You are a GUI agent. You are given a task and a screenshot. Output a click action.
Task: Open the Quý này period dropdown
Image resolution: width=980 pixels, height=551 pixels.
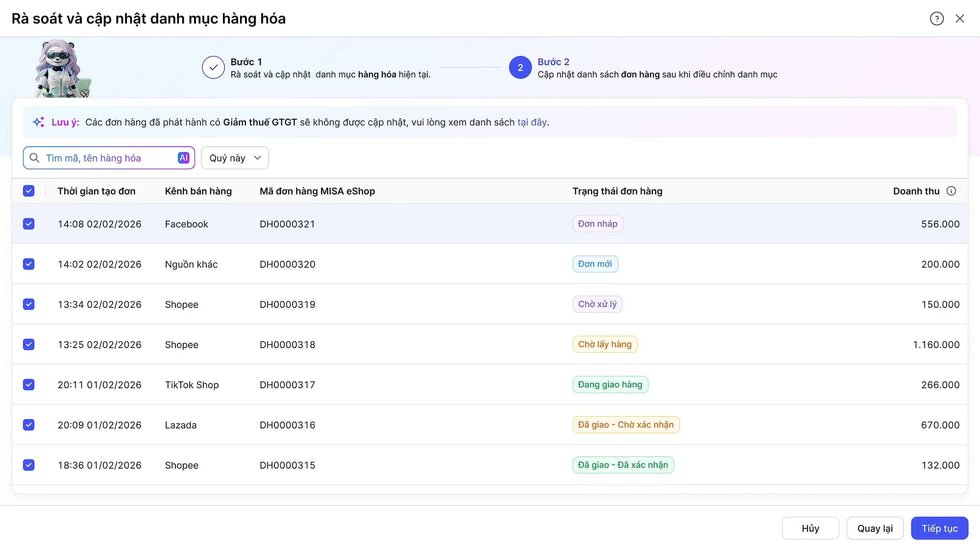click(x=235, y=158)
